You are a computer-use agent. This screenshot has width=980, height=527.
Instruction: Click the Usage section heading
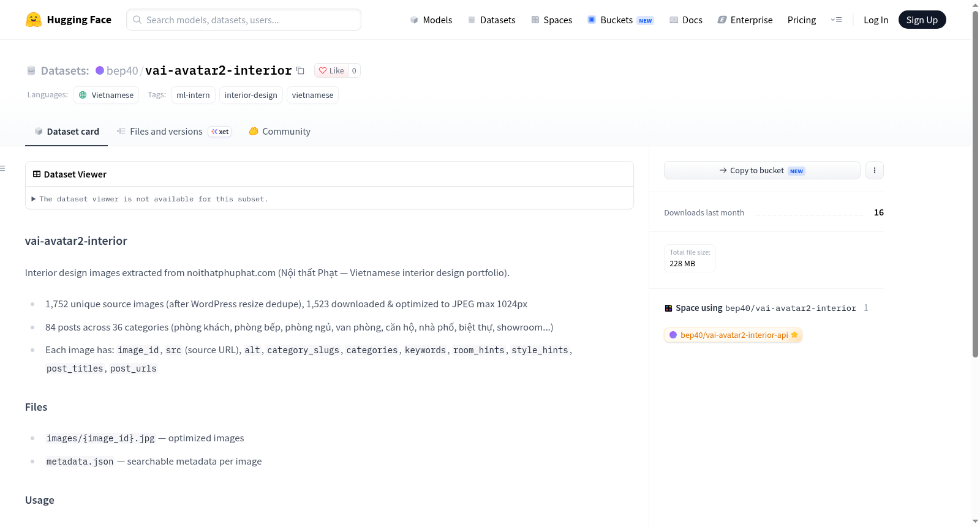[x=40, y=500]
